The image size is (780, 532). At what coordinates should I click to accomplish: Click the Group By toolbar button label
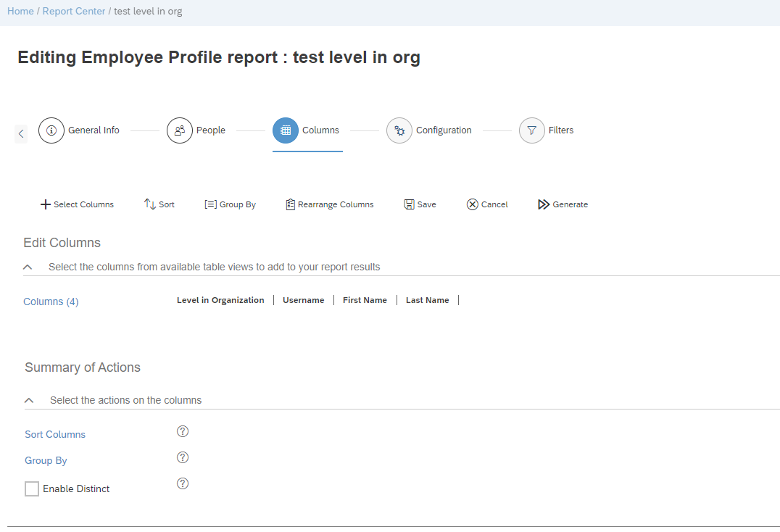point(238,204)
